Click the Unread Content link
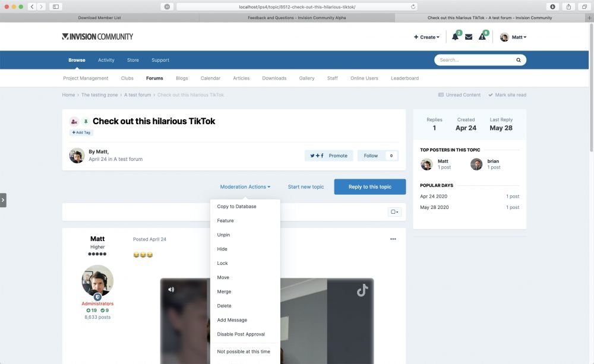This screenshot has height=364, width=594. [x=459, y=94]
